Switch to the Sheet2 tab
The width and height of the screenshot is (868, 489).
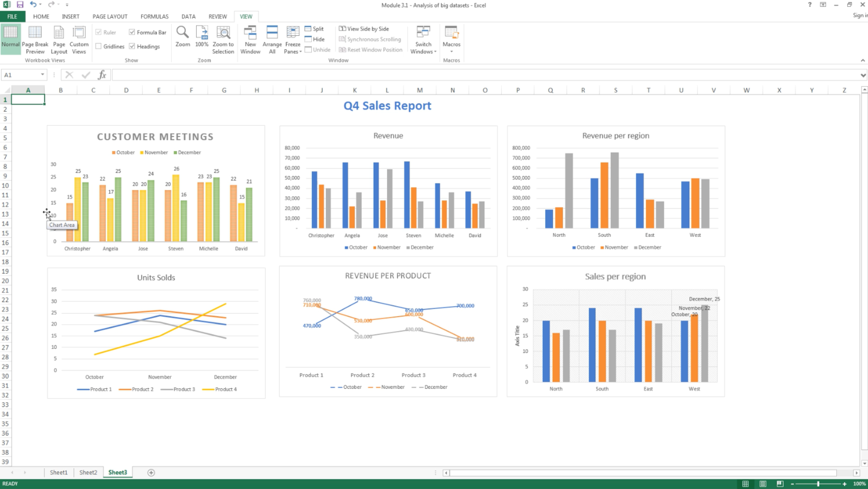pyautogui.click(x=88, y=473)
